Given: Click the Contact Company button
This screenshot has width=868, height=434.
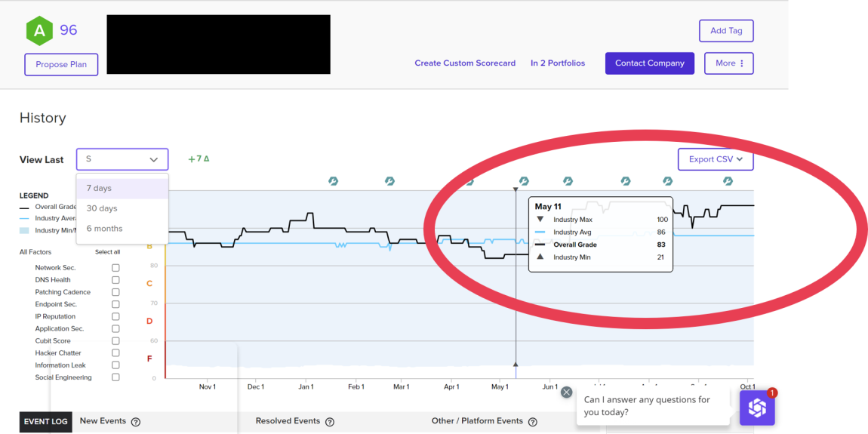Looking at the screenshot, I should [649, 63].
